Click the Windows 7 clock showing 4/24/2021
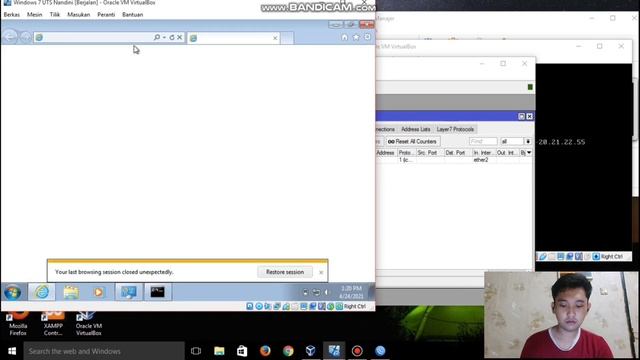Screen dimensions: 640x360 (x=351, y=292)
